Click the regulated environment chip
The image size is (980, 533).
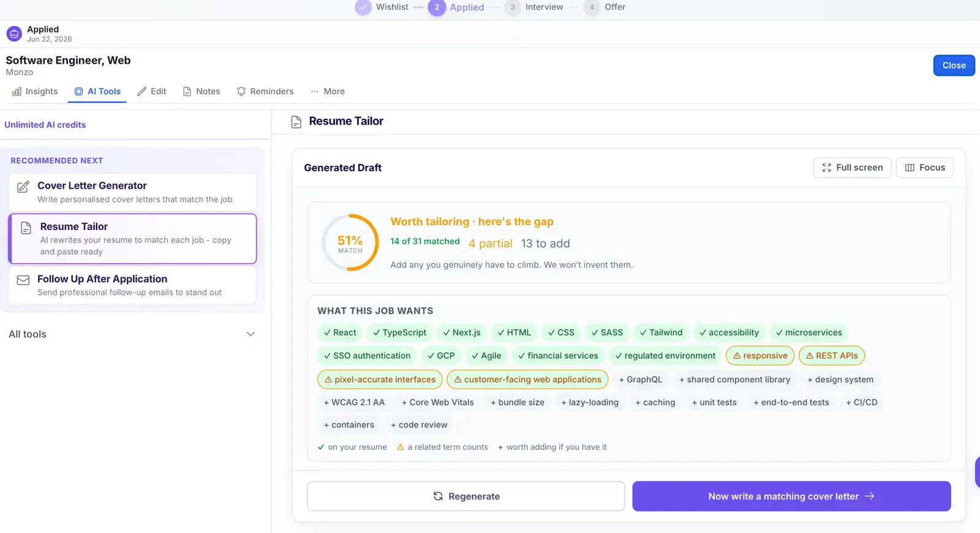665,356
